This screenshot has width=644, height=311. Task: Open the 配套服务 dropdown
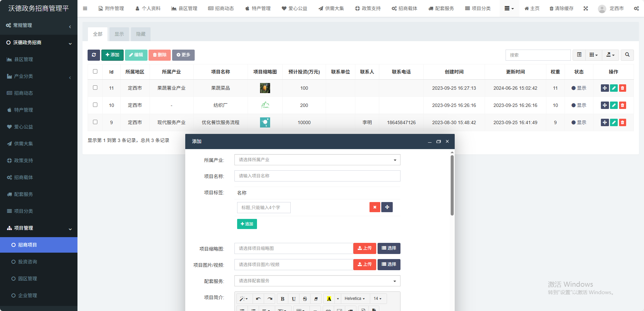(317, 281)
